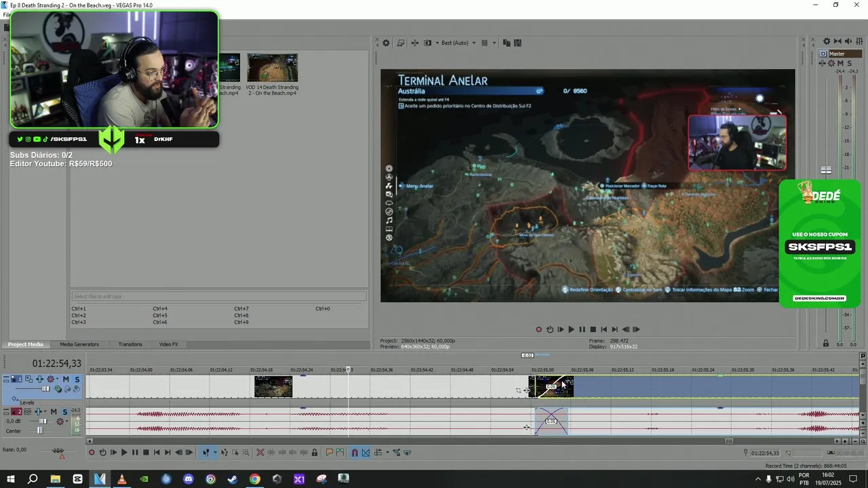
Task: Adjust the video track Level slider
Action: (x=45, y=389)
